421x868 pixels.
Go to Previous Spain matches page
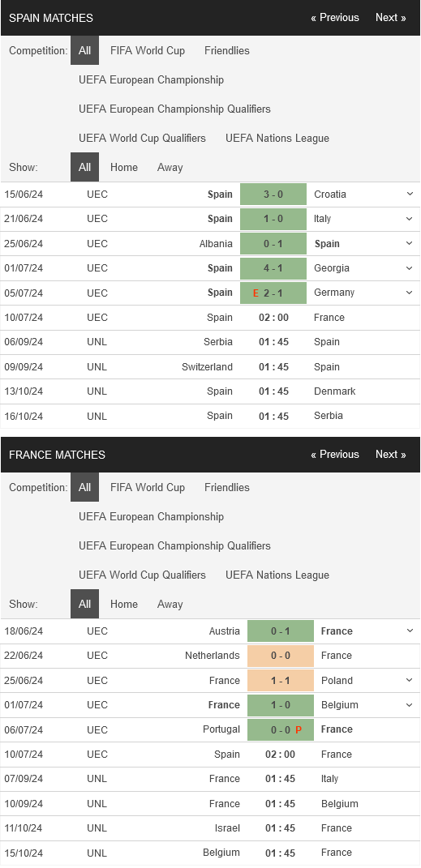[x=334, y=17]
